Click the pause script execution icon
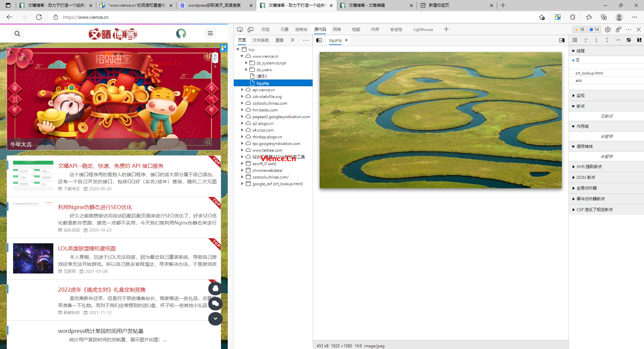This screenshot has width=644, height=349. [575, 40]
